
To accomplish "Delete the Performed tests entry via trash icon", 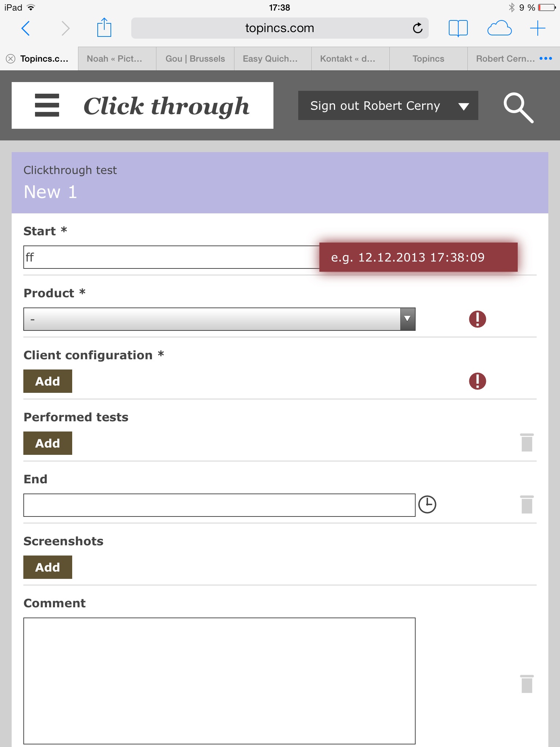I will point(527,442).
